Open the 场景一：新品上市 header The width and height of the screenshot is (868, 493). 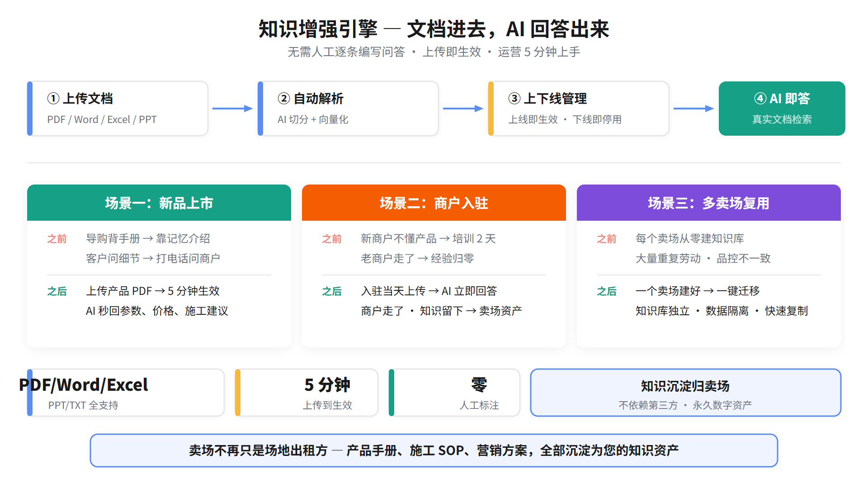click(x=159, y=203)
